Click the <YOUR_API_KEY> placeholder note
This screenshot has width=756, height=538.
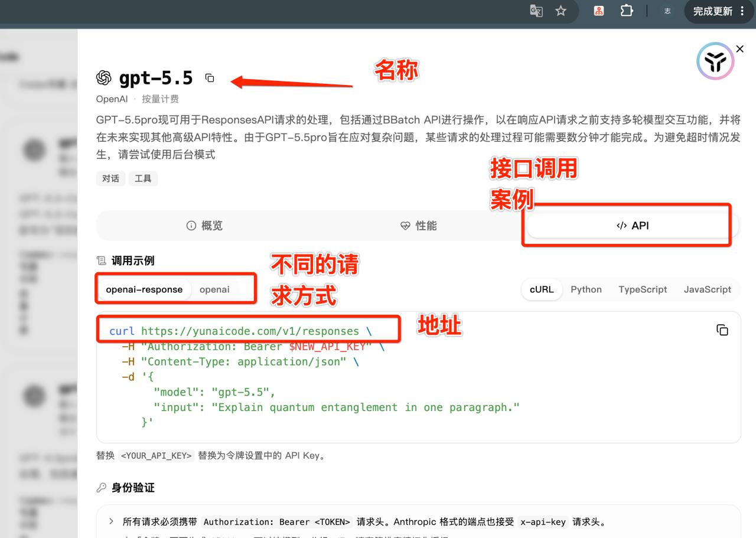pyautogui.click(x=156, y=456)
